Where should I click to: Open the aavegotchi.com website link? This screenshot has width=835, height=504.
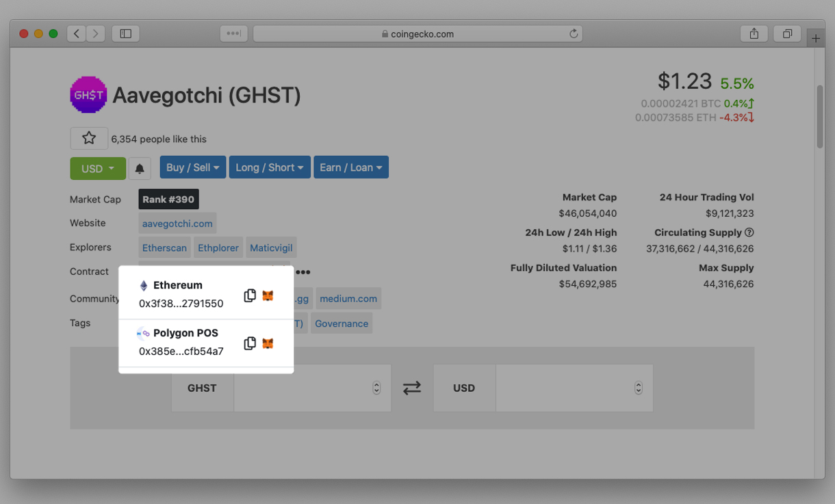click(x=177, y=224)
